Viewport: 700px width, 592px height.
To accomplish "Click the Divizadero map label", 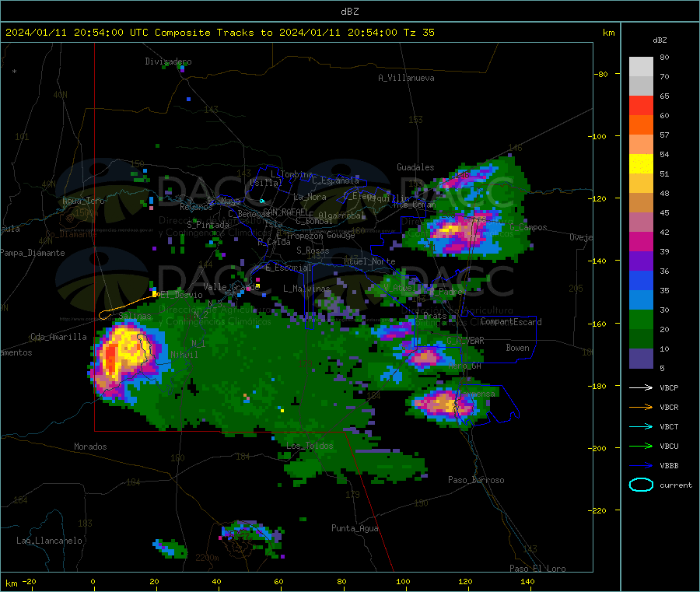I will pyautogui.click(x=168, y=61).
